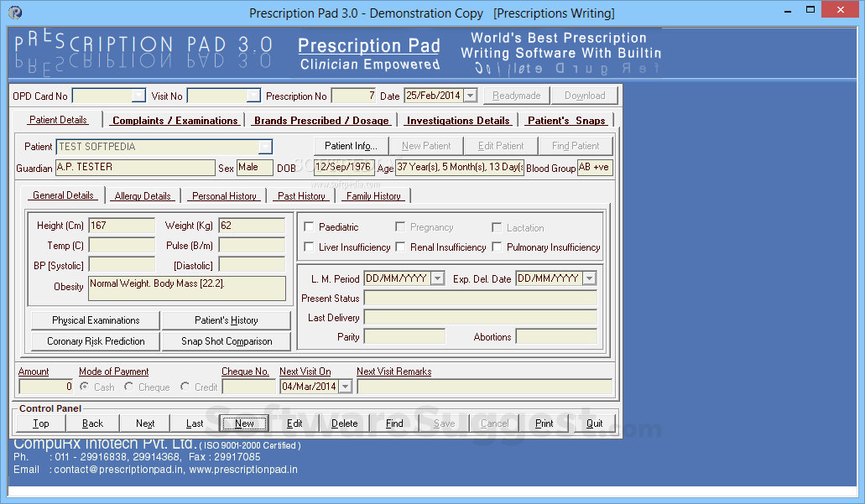Print the prescription from the Control Panel
865x504 pixels.
(x=544, y=423)
